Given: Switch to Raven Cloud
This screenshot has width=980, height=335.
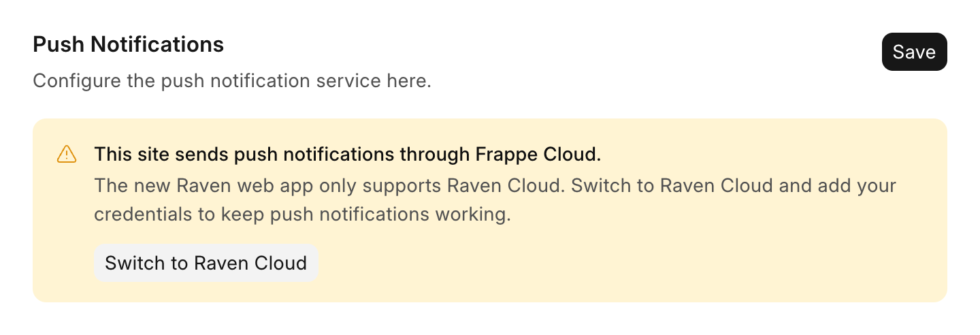Looking at the screenshot, I should [206, 263].
